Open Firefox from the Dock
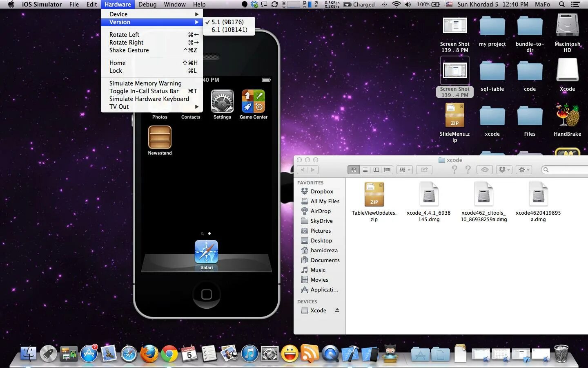This screenshot has width=588, height=368. click(x=149, y=354)
